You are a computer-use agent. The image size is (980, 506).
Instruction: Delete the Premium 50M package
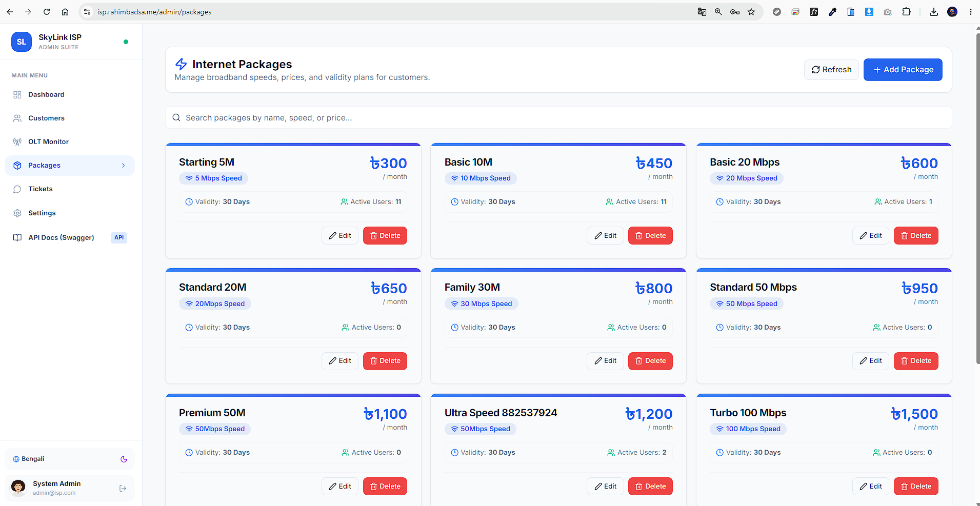(385, 487)
